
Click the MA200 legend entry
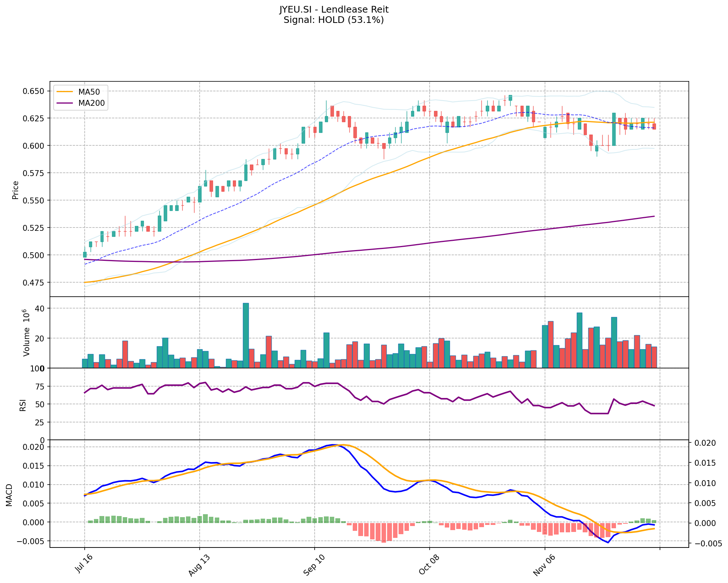click(x=91, y=103)
